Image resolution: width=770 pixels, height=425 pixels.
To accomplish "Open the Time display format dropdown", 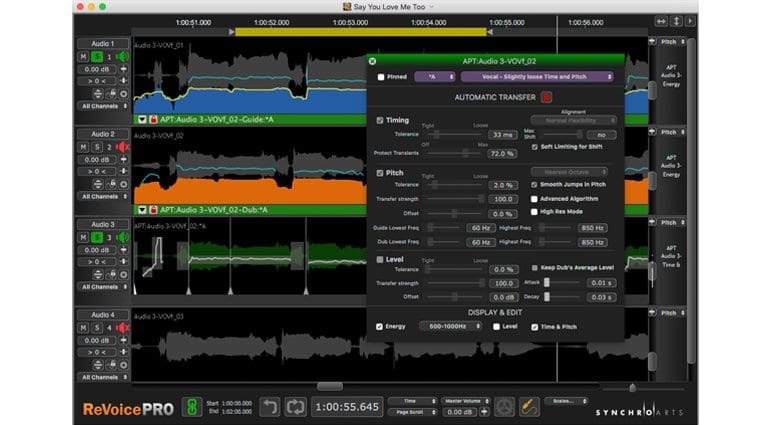I will click(x=412, y=401).
